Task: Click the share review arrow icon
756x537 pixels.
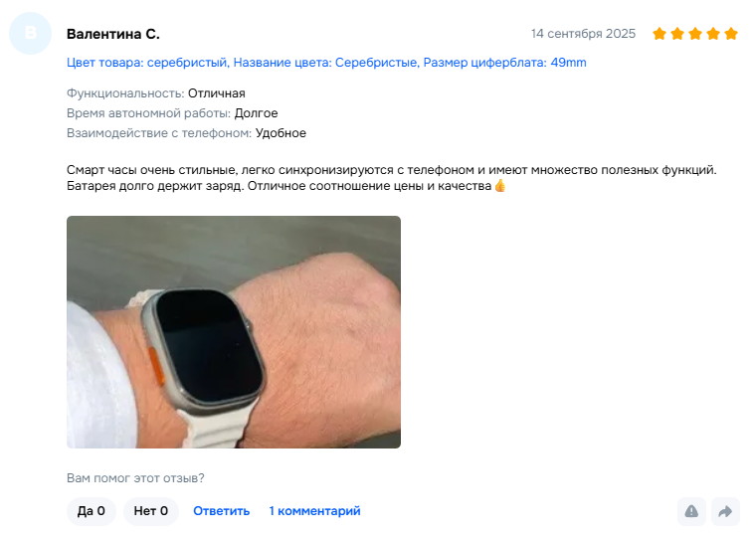Action: pos(725,511)
